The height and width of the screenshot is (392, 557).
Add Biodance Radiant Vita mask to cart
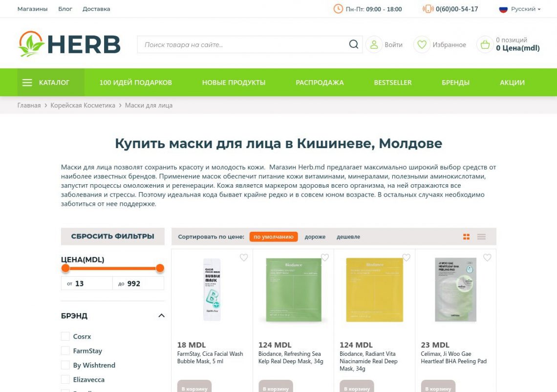357,386
